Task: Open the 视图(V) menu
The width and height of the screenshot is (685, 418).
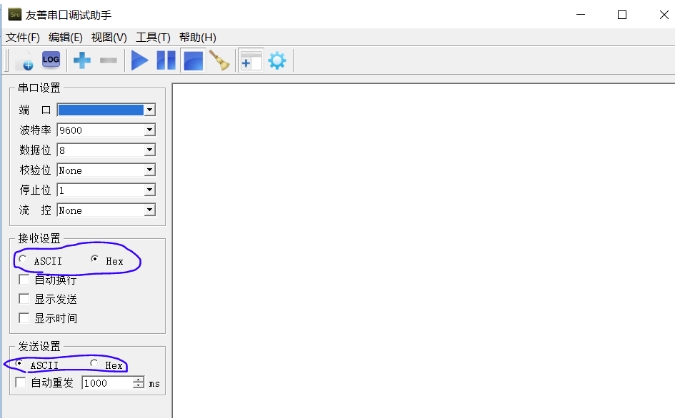Action: coord(109,38)
